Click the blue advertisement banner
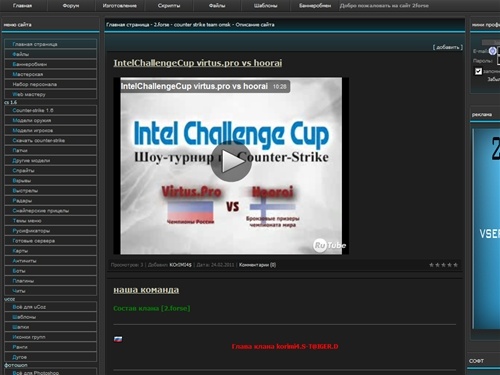 click(486, 229)
